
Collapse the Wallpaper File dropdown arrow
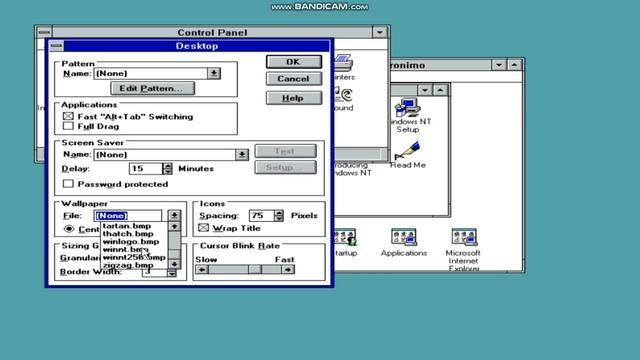pos(174,215)
